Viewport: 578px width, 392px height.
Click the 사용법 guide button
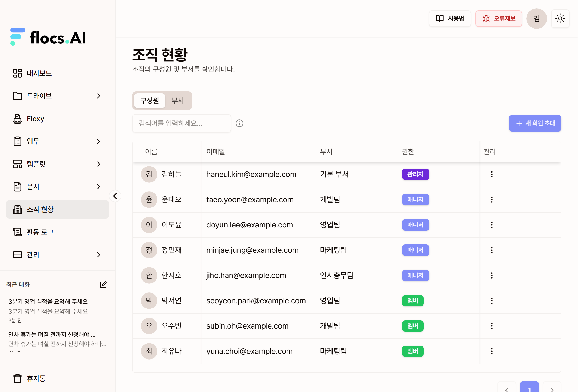click(450, 19)
